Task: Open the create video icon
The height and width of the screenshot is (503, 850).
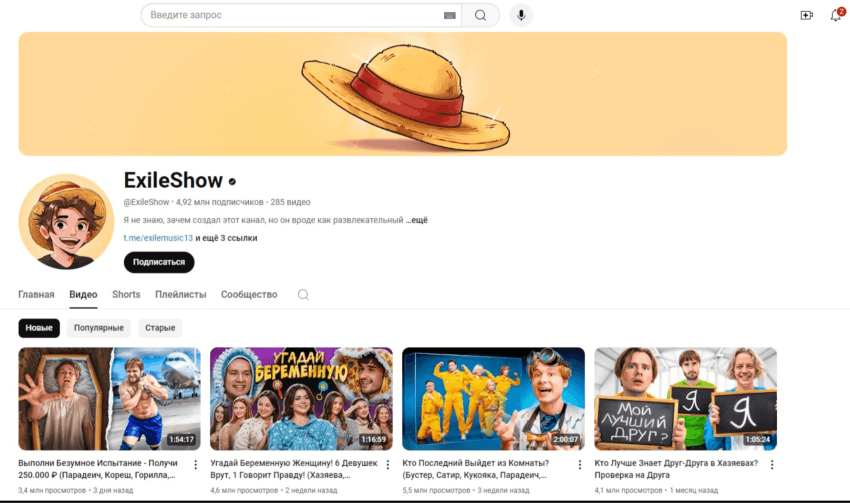Action: [x=807, y=15]
